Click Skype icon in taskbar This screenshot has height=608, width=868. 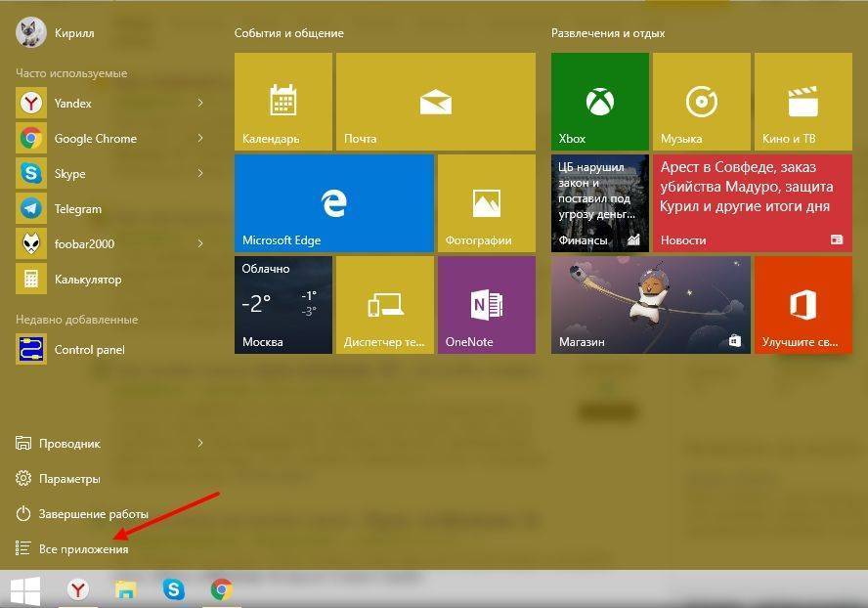[x=174, y=589]
